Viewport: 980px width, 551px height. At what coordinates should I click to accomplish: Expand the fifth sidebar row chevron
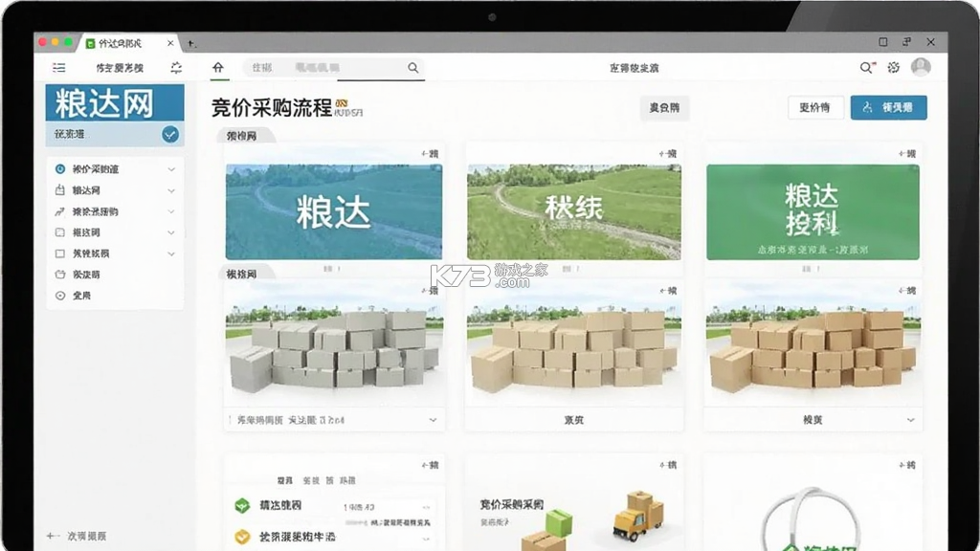(171, 253)
